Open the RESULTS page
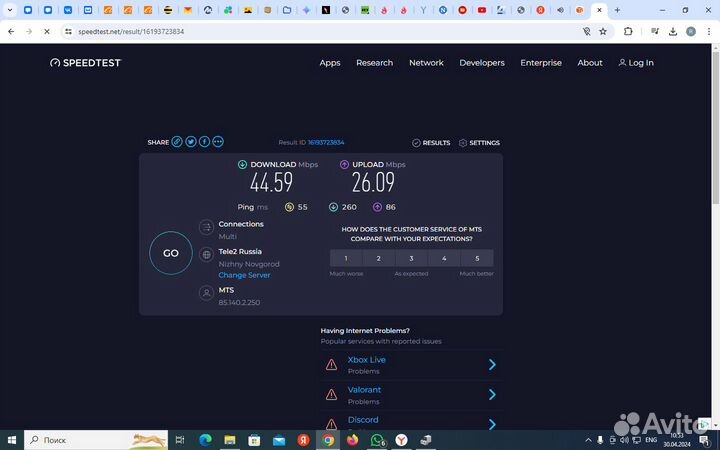The width and height of the screenshot is (720, 450). [431, 143]
